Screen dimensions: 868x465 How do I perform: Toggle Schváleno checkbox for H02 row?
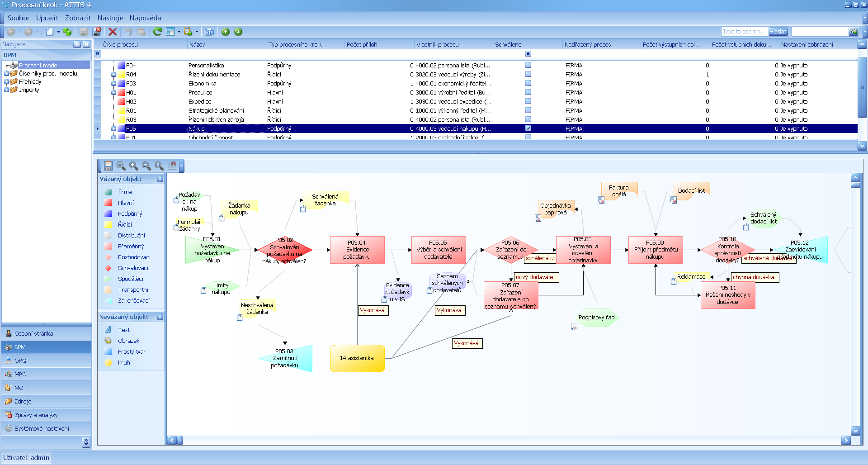coord(528,101)
